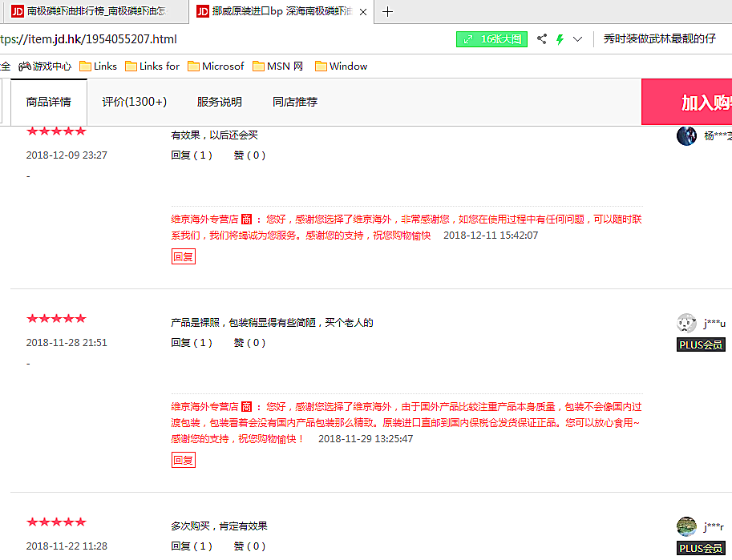The image size is (732, 560).
Task: Click red 回复 button under 2018-12-11 reply
Action: click(184, 256)
